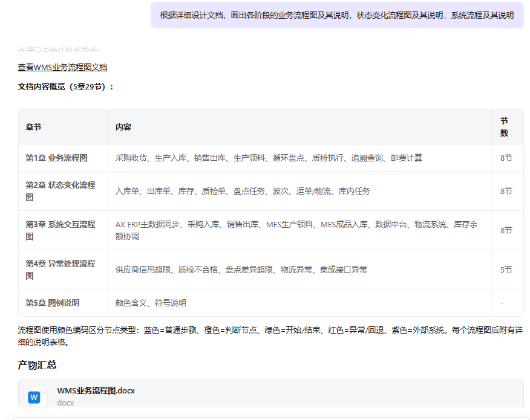Click the Word document file icon

pyautogui.click(x=34, y=396)
